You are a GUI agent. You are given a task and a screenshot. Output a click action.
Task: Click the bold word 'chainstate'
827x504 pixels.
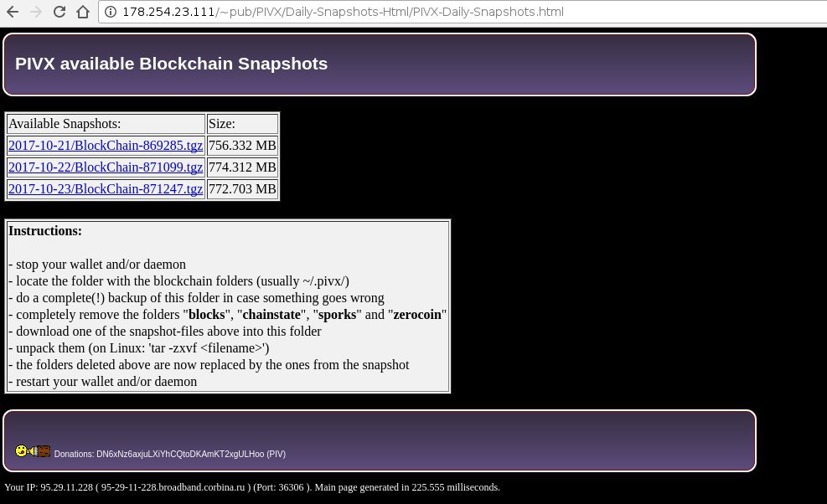271,315
